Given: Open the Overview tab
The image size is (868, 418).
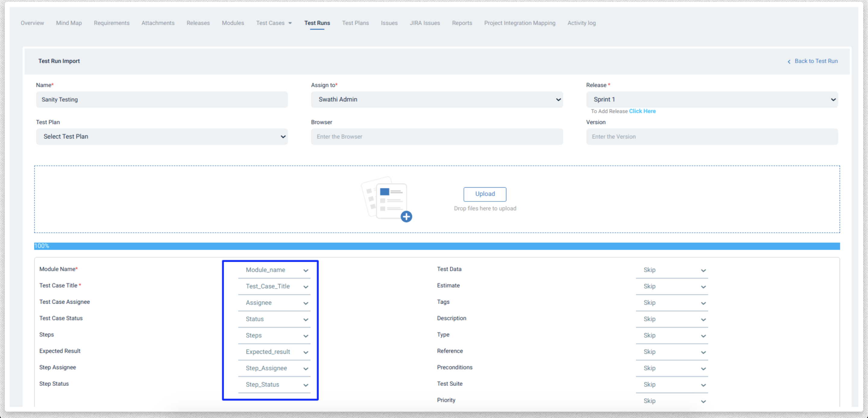Looking at the screenshot, I should [x=32, y=23].
